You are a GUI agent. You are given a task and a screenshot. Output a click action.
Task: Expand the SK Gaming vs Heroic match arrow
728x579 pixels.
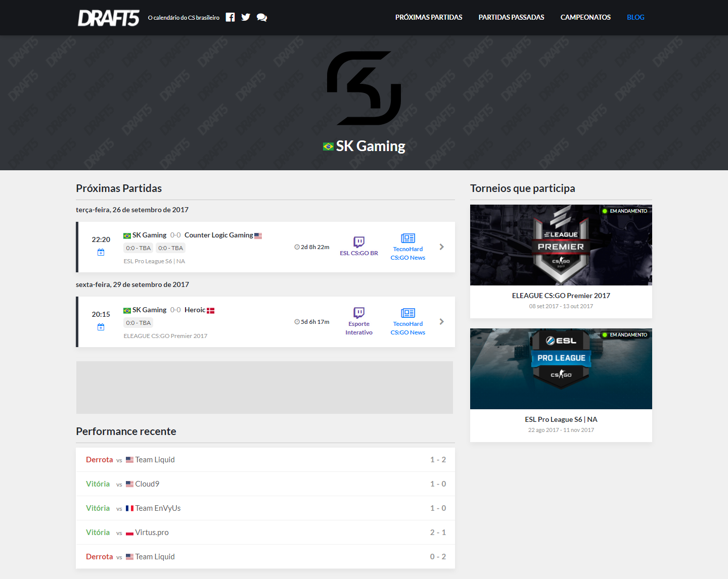[x=442, y=322]
